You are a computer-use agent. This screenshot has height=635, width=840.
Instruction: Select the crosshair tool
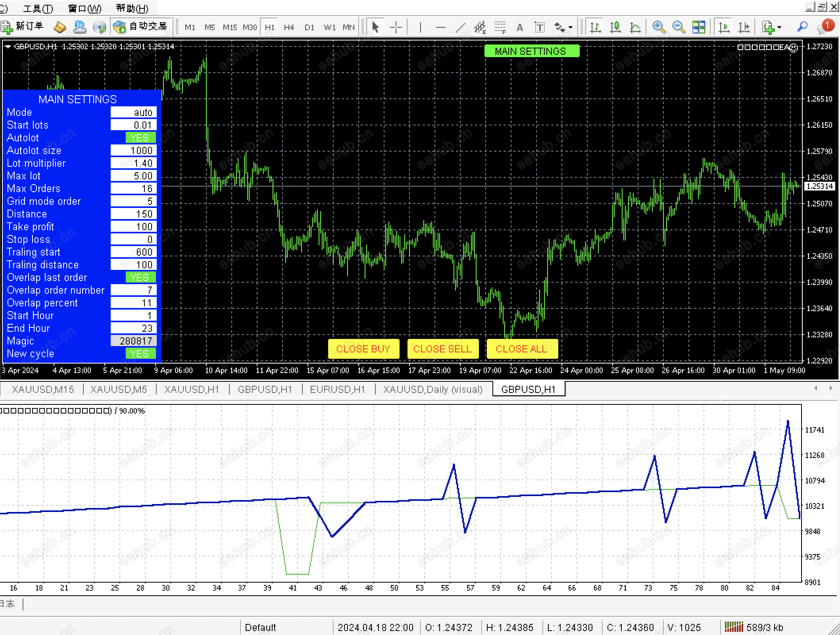(396, 27)
